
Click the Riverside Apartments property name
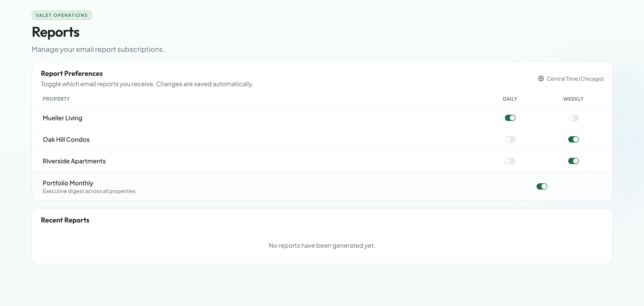click(x=74, y=161)
